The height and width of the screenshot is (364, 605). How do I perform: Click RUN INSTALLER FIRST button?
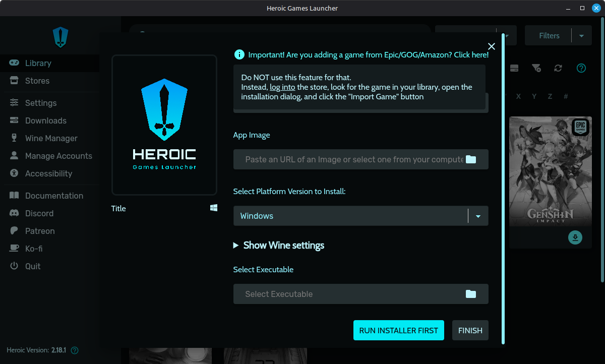[399, 330]
